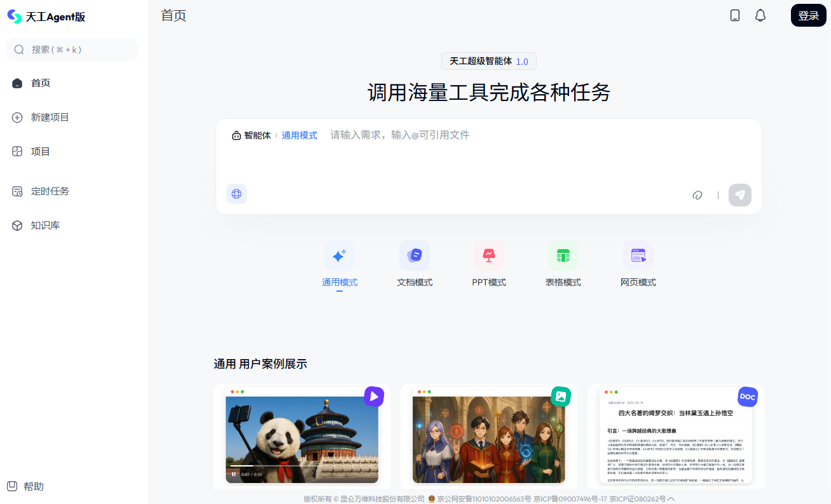Click the mobile device icon in top bar
831x504 pixels.
pos(735,15)
